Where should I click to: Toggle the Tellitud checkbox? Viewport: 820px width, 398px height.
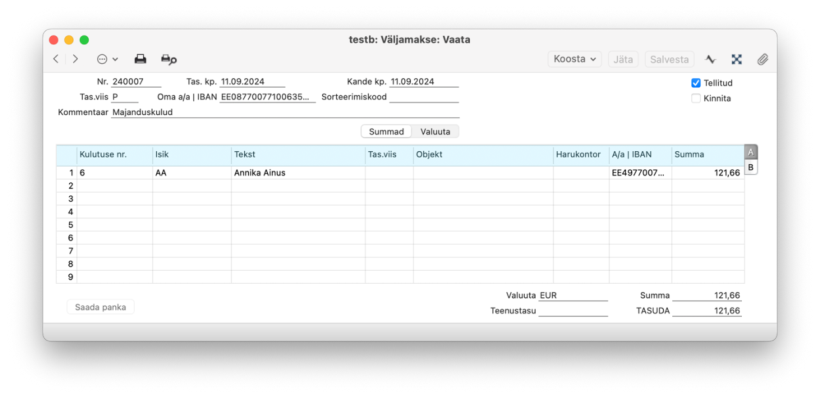coord(696,83)
